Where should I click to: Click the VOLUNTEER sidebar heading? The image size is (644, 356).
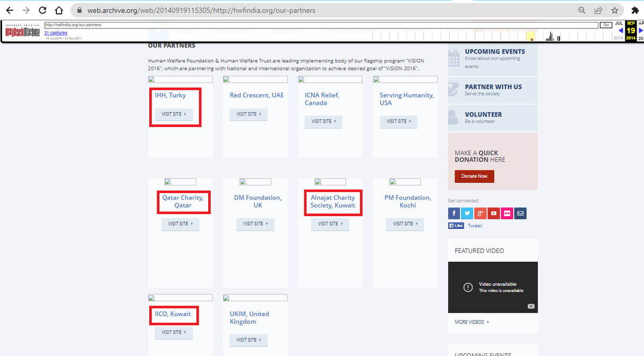(x=484, y=115)
